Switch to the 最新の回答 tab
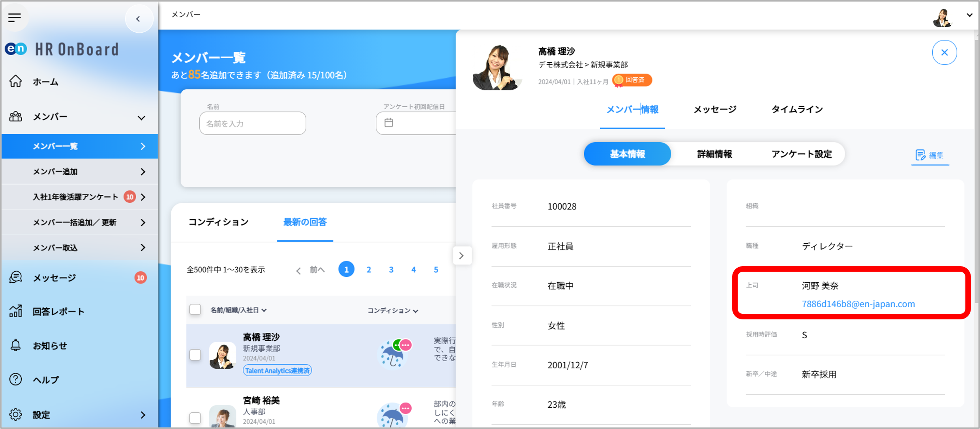 tap(305, 222)
